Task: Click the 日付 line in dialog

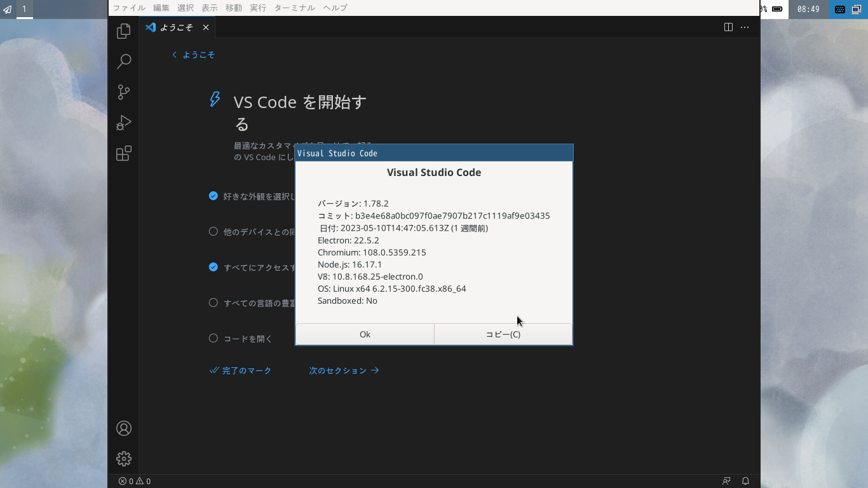Action: click(x=403, y=228)
